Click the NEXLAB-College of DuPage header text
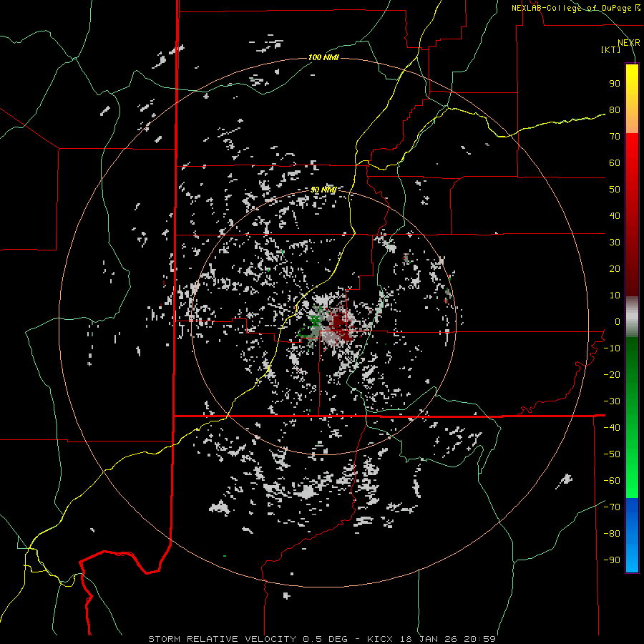Screen dimensions: 644x644 pos(575,8)
